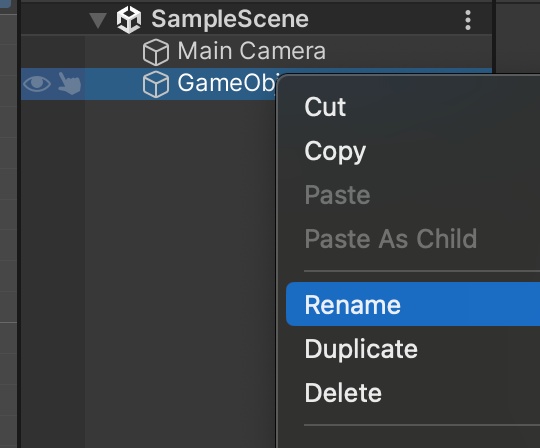The image size is (540, 448).
Task: Select Main Camera in the hierarchy
Action: (x=251, y=51)
